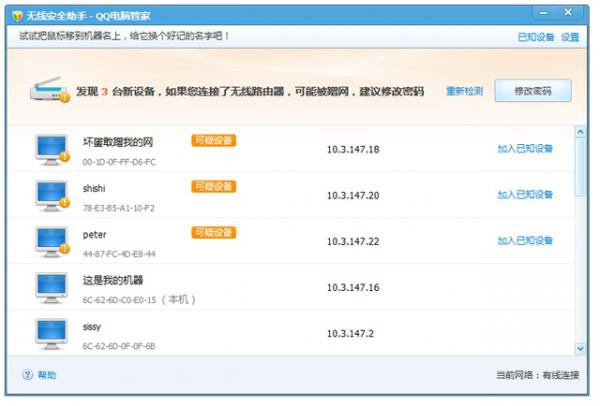Select computer icon for 坏蛋敢蹭我的网
Screen dimensions: 600x406
point(52,149)
